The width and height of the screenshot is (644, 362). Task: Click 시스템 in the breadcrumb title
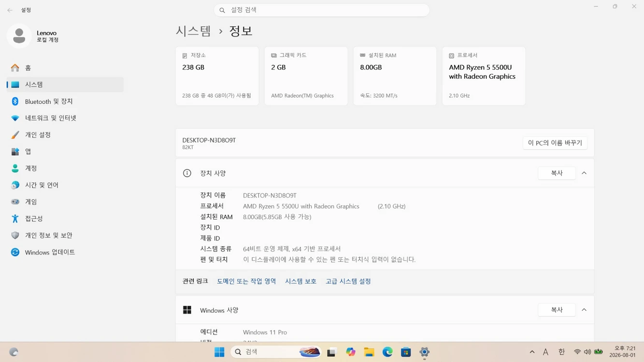193,31
